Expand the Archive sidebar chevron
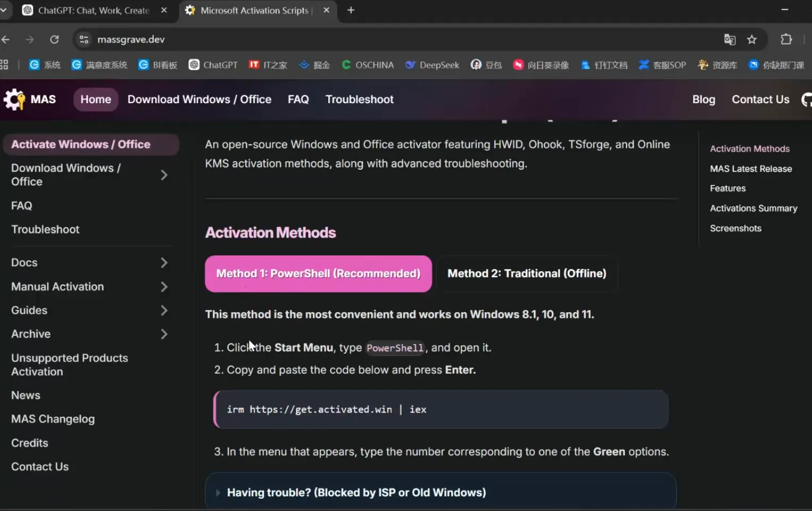 click(164, 334)
